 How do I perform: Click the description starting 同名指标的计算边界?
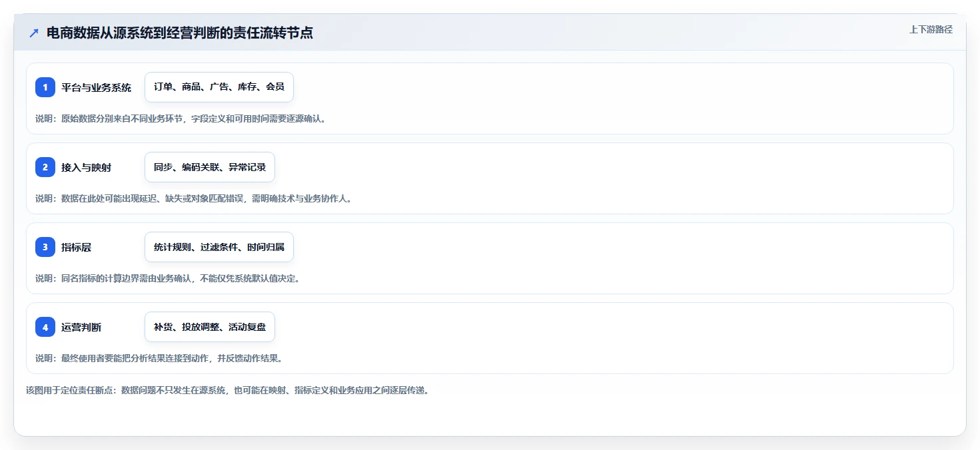tap(168, 278)
